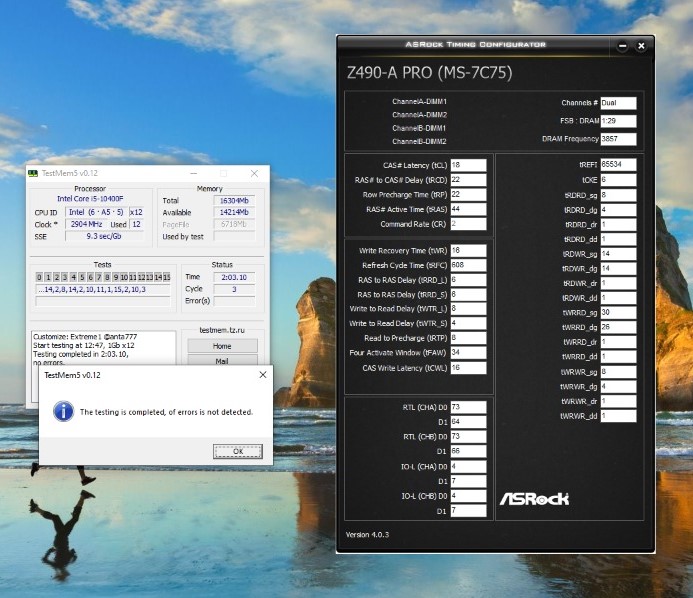Select the RAS# to CAS# Delay (tRCD) field

coord(468,180)
